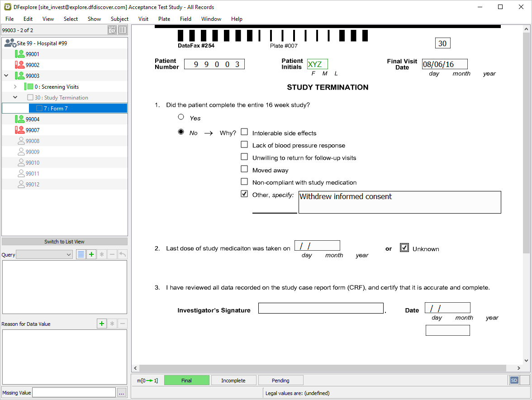The width and height of the screenshot is (532, 400).
Task: Collapse subject 99003 in tree
Action: [6, 76]
